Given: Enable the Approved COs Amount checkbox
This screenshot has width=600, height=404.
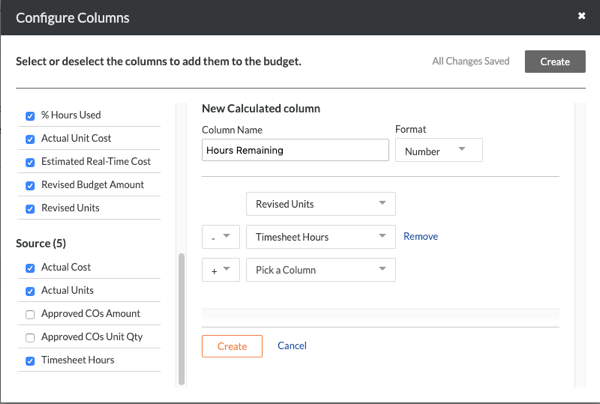Looking at the screenshot, I should 30,314.
